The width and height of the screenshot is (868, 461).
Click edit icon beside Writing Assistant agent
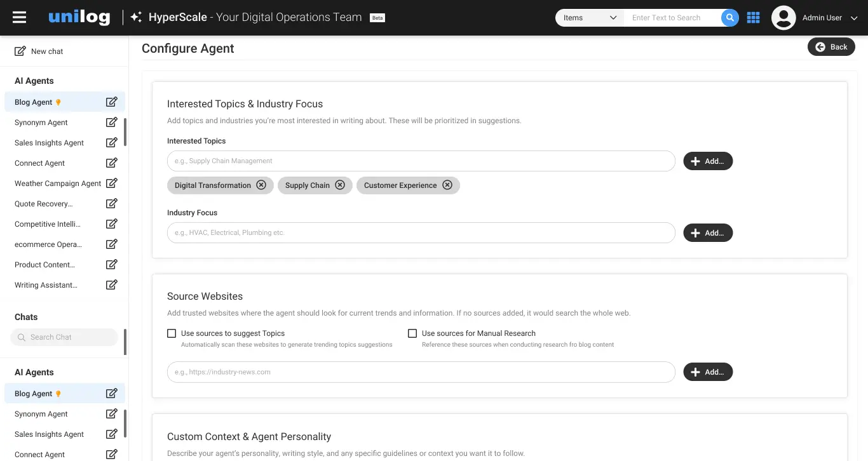point(112,285)
